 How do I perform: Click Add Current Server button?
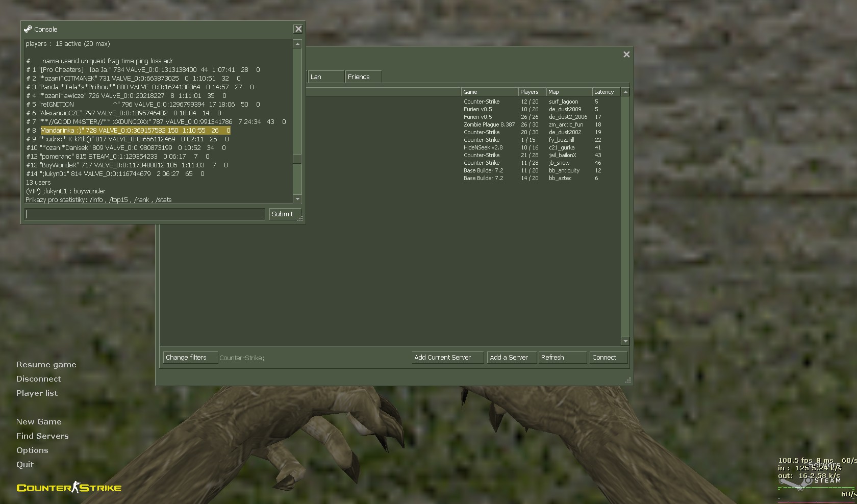(447, 358)
